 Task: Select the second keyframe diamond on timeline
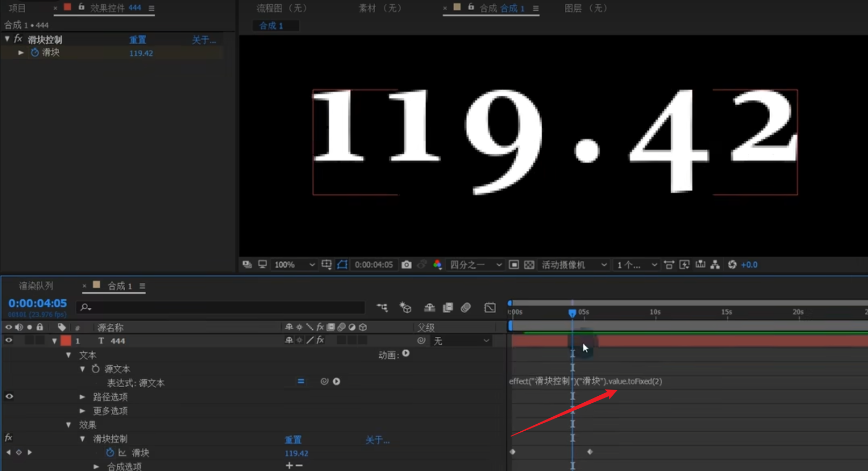[590, 452]
